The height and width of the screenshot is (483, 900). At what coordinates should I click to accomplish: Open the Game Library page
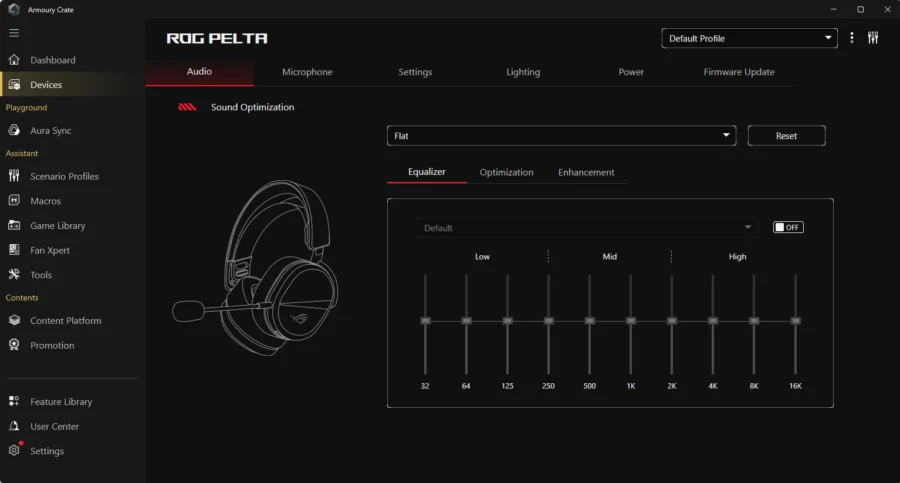57,225
